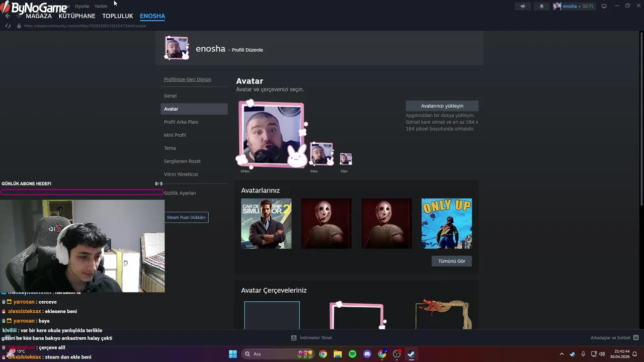The width and height of the screenshot is (644, 362).
Task: Open the network status tray icon
Action: [594, 354]
